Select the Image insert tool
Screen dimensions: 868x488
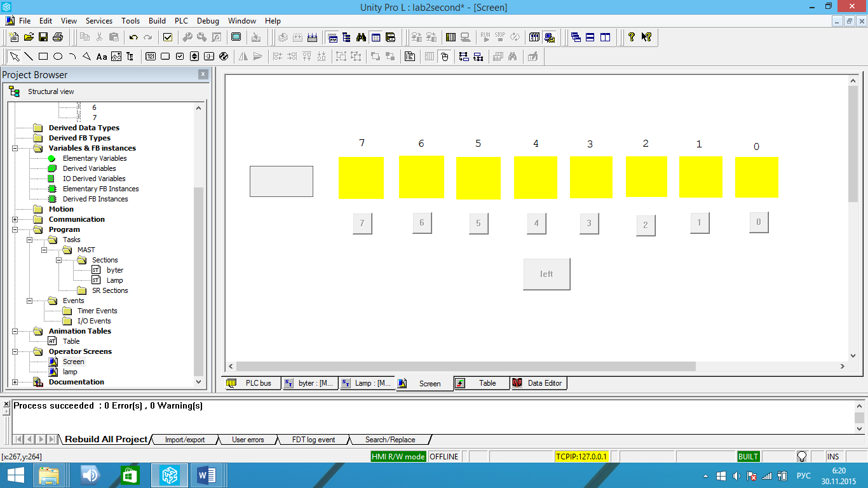pos(116,57)
